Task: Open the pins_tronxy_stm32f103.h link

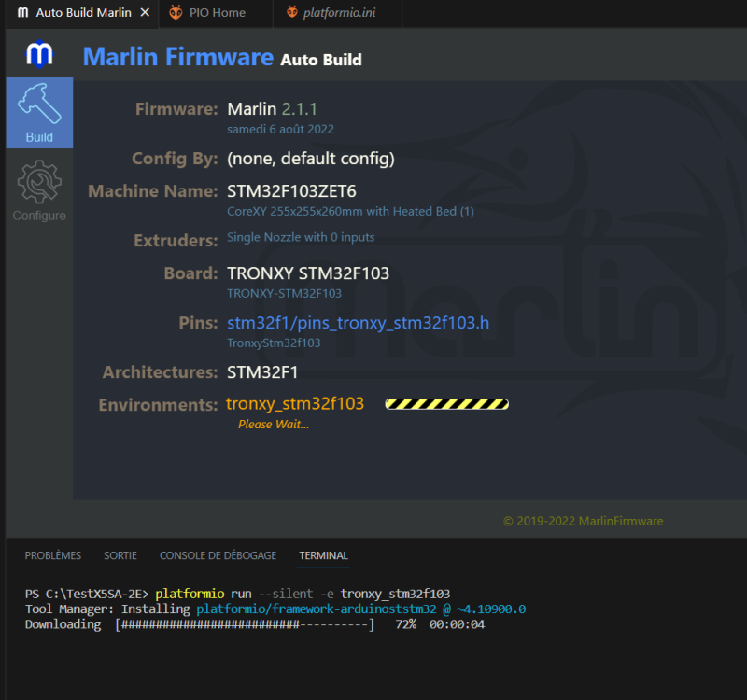Action: point(358,323)
